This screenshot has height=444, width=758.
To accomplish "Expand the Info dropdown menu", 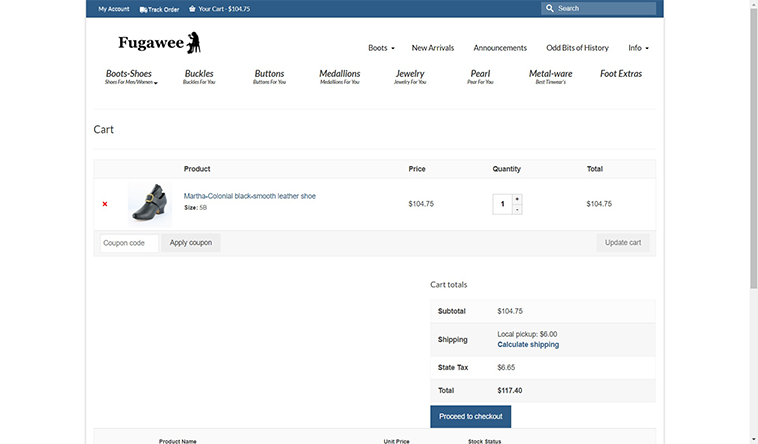I will coord(638,48).
